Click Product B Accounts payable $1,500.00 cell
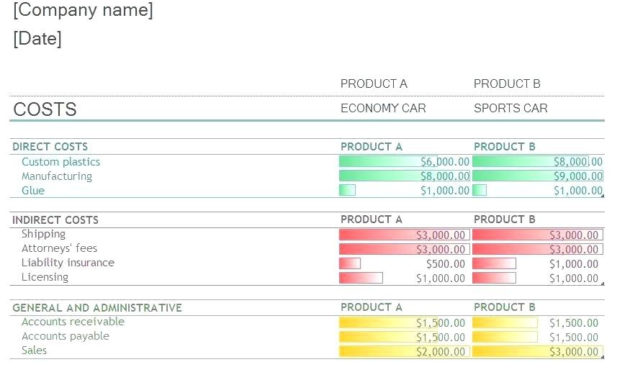The height and width of the screenshot is (380, 630). [x=538, y=337]
